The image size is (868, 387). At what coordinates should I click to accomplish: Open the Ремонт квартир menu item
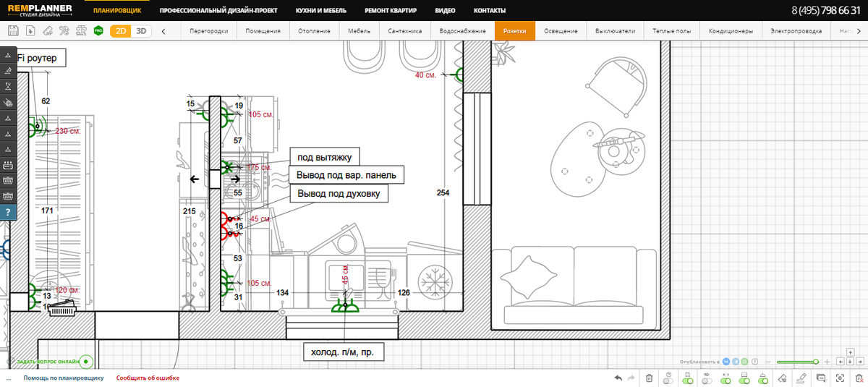coord(391,10)
